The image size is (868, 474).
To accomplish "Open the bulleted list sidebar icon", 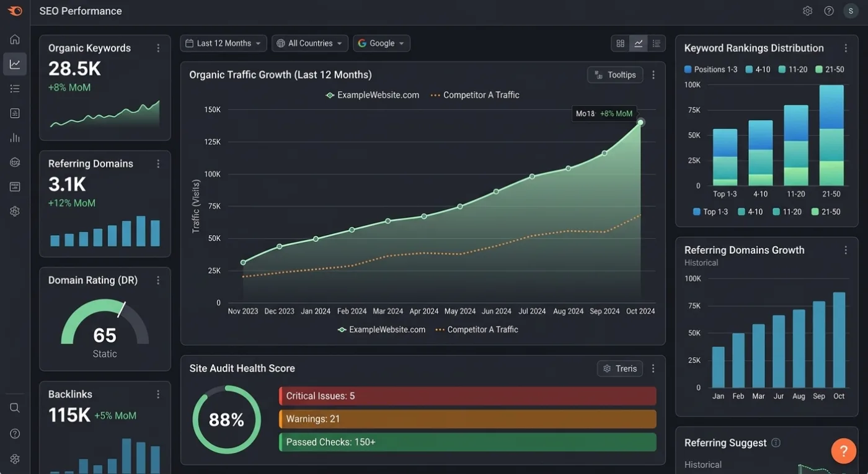I will pyautogui.click(x=15, y=89).
